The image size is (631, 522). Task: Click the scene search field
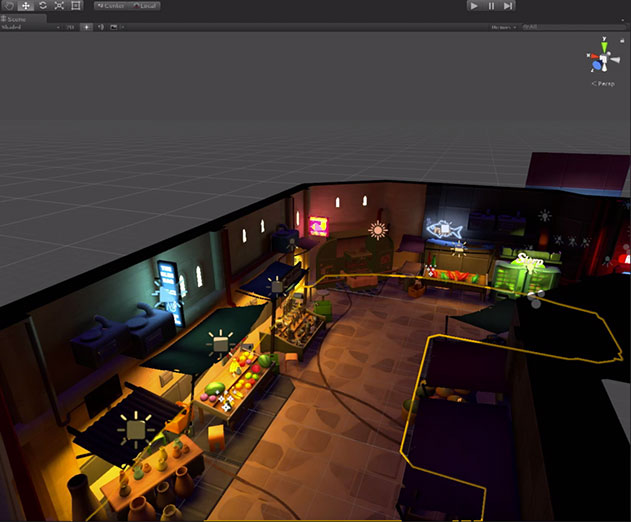[575, 27]
